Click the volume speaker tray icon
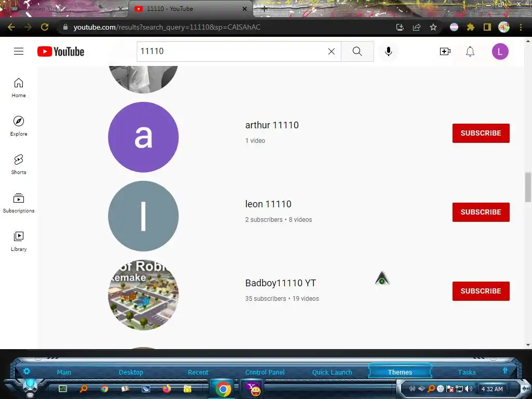The width and height of the screenshot is (532, 399). click(469, 389)
